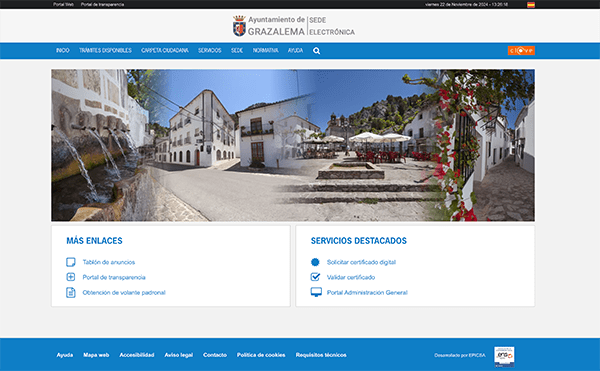Click Desarrollado por EPICSA text
The height and width of the screenshot is (371, 600).
(x=460, y=355)
